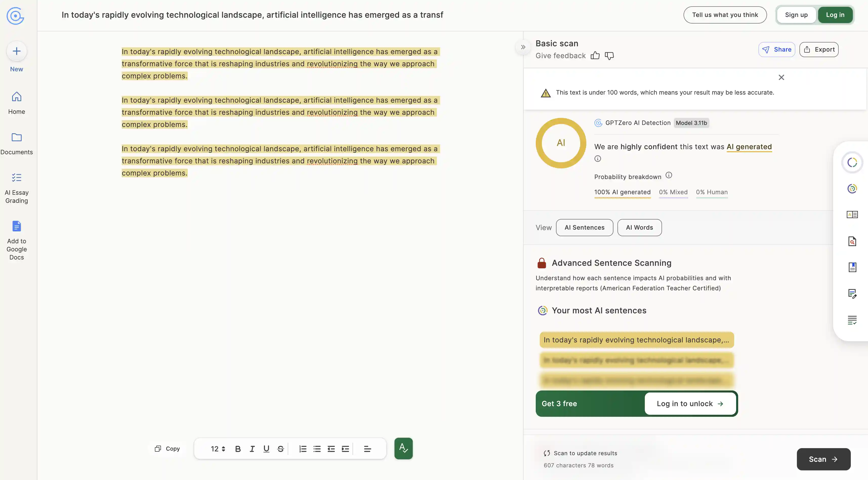Viewport: 868px width, 480px height.
Task: Share the scan results
Action: 777,50
